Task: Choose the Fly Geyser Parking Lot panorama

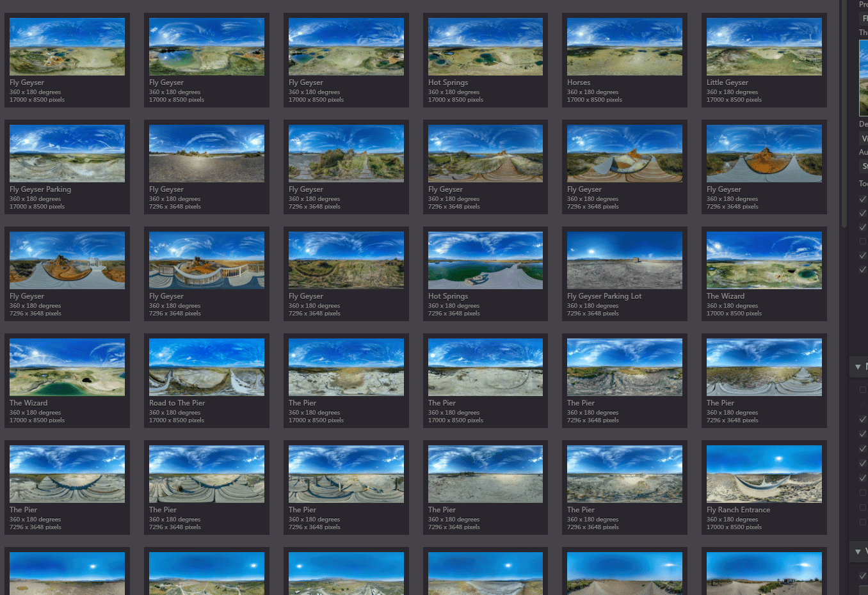Action: (x=624, y=260)
